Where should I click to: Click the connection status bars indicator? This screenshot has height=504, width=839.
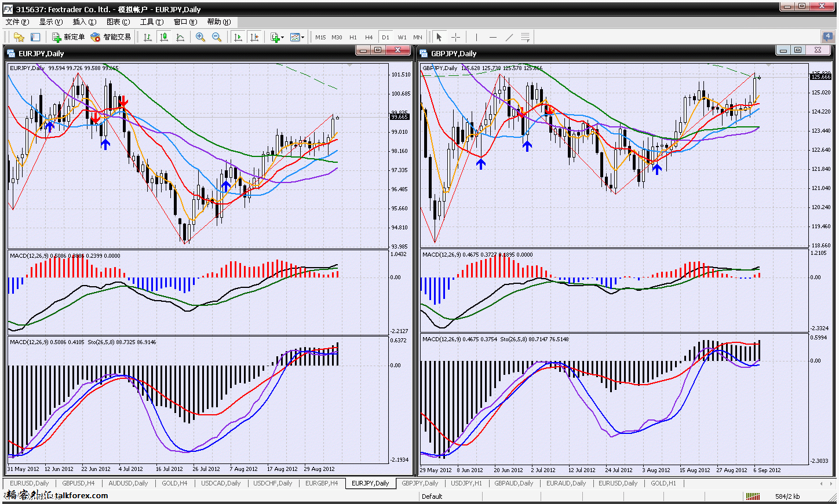(x=753, y=496)
